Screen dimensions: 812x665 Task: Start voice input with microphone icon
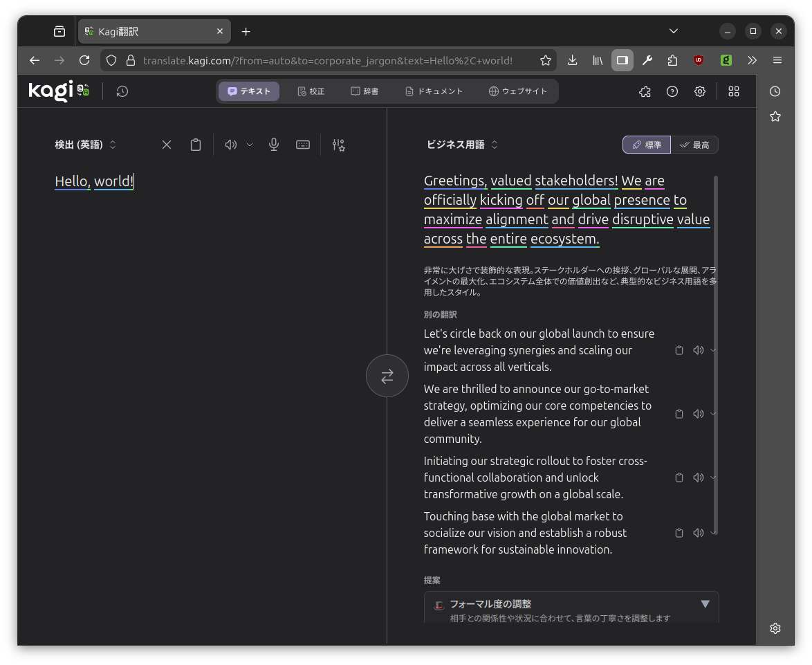(274, 145)
